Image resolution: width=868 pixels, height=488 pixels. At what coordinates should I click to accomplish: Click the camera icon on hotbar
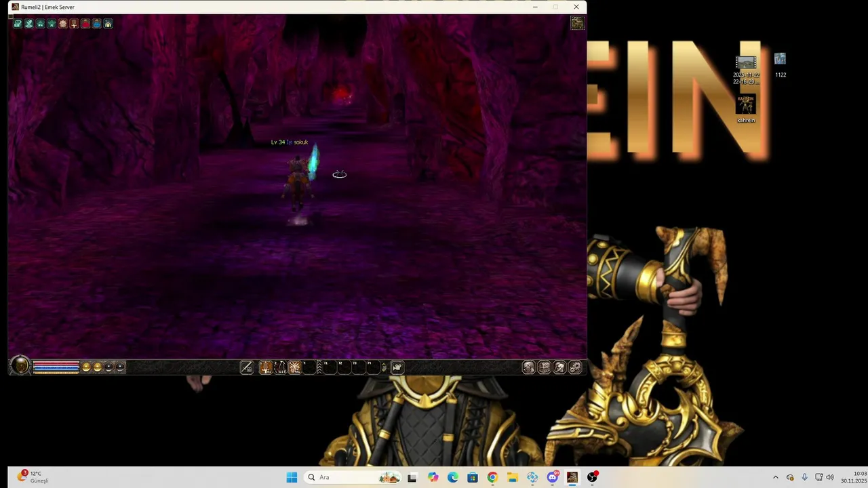(x=397, y=367)
